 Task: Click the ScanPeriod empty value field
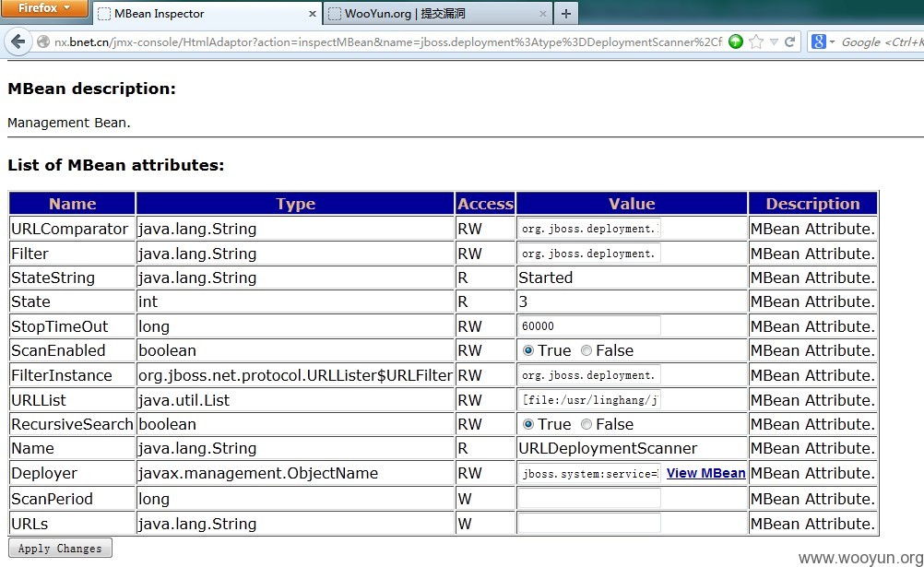point(589,499)
